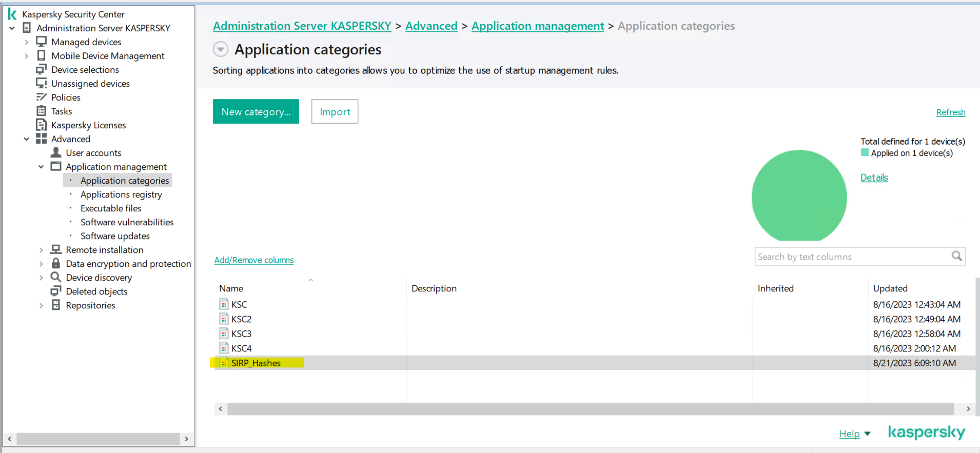Click the search magnifier icon in search box
Image resolution: width=980 pixels, height=453 pixels.
pyautogui.click(x=957, y=256)
